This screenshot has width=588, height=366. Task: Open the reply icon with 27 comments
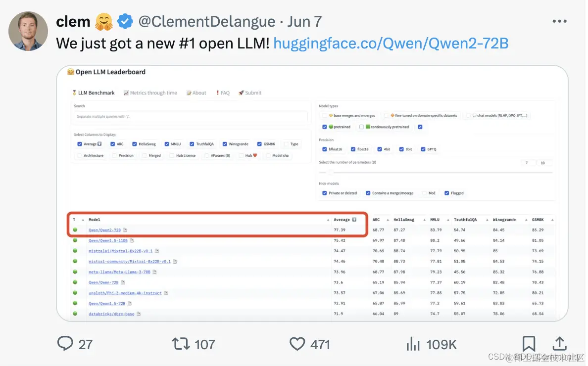(x=65, y=344)
